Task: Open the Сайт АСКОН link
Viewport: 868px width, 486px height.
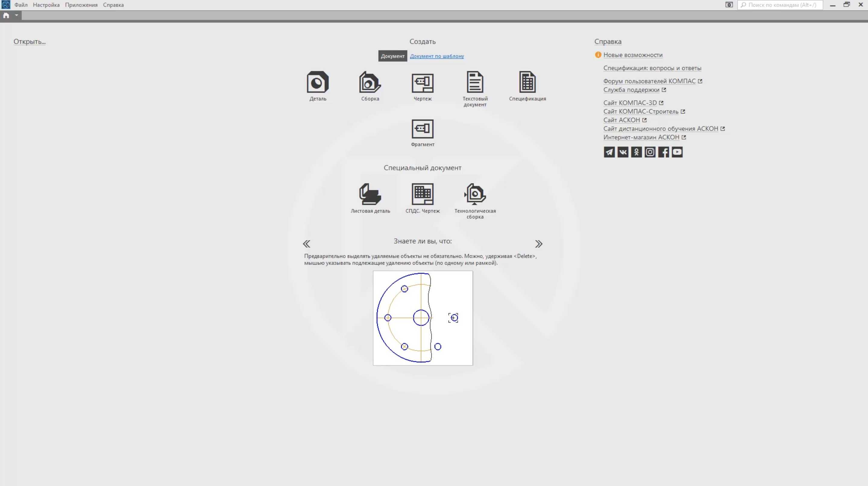Action: (621, 120)
